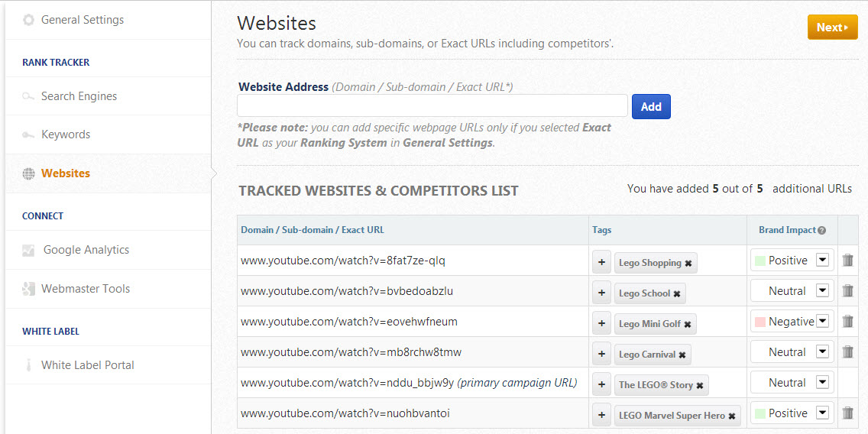Add a tag to the LEGO Marvel Super Hero row

point(602,415)
